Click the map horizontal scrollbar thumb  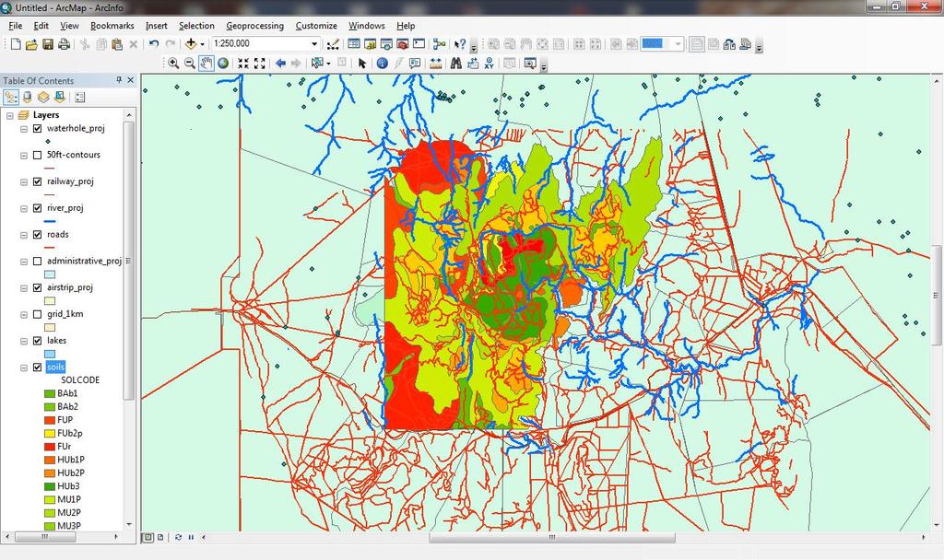[552, 538]
